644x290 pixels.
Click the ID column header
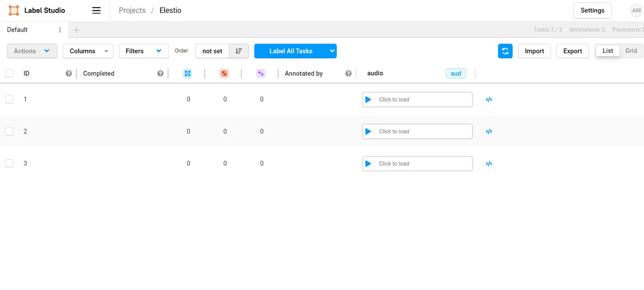(27, 73)
